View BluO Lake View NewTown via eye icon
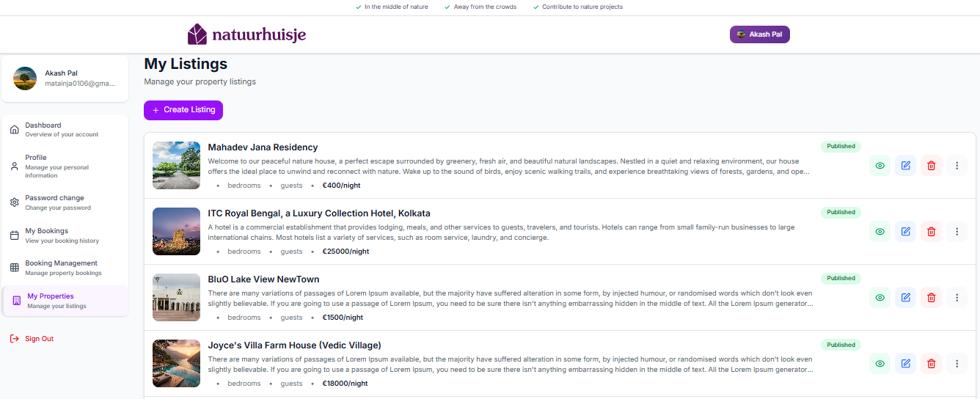The height and width of the screenshot is (399, 980). [x=880, y=298]
